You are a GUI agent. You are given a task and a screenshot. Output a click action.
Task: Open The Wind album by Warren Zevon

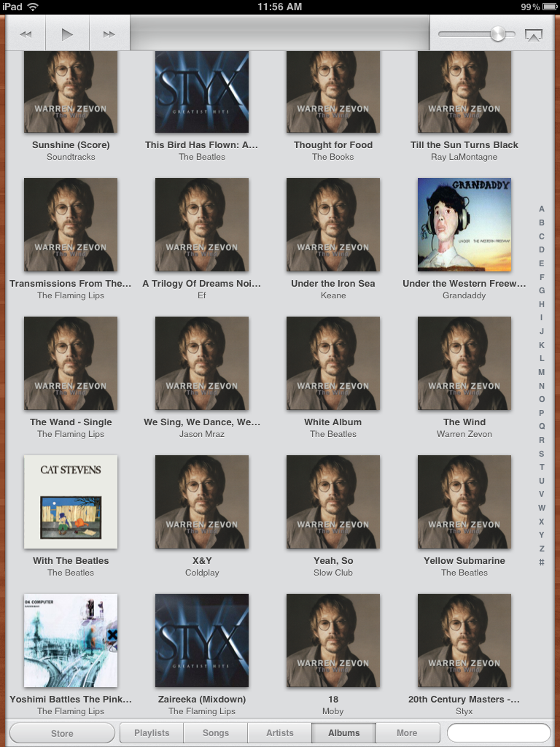click(x=464, y=363)
